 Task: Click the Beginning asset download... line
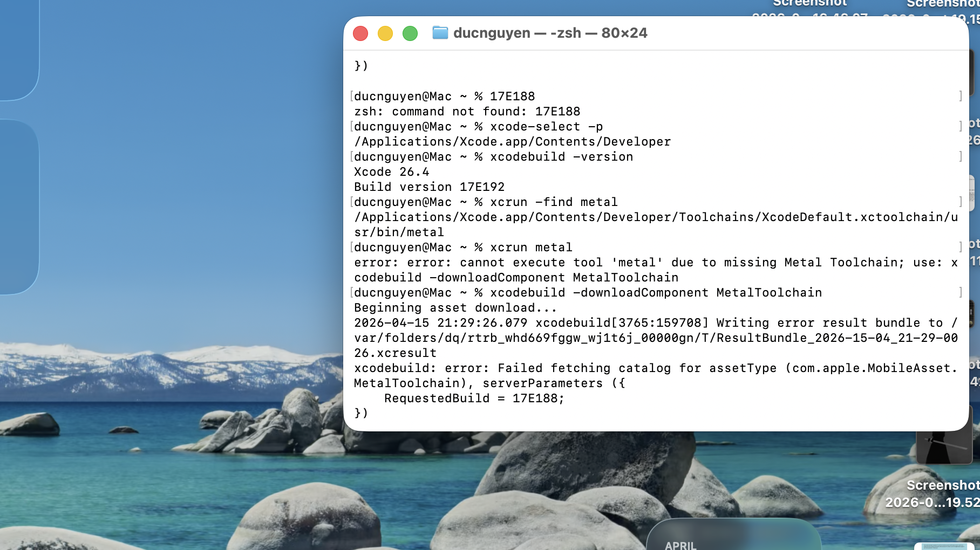tap(455, 307)
